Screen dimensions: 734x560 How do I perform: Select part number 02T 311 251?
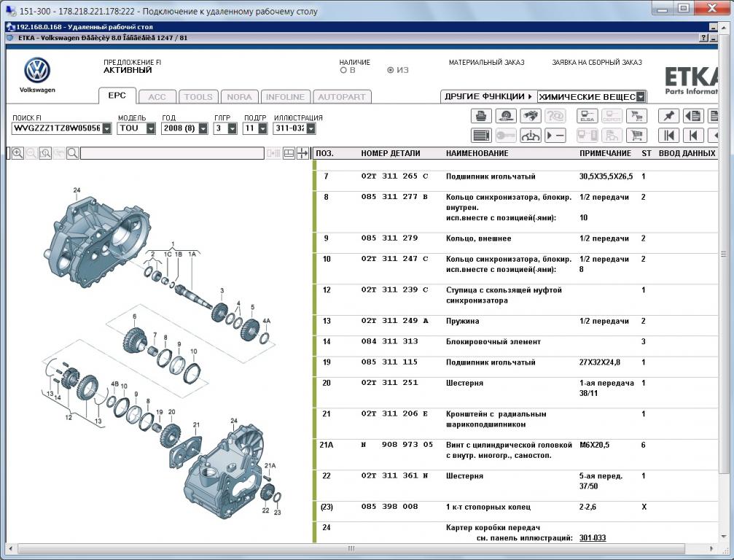click(x=389, y=383)
